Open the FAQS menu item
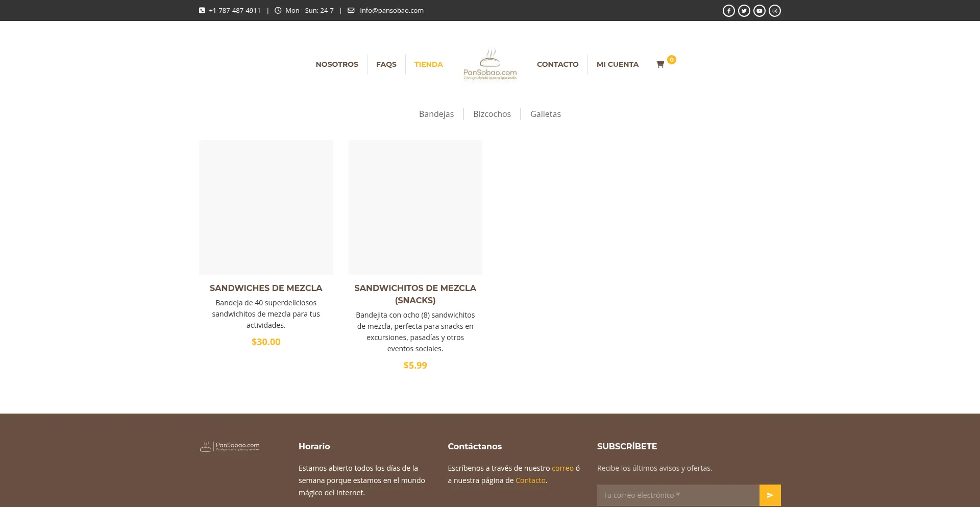This screenshot has height=507, width=980. 386,64
